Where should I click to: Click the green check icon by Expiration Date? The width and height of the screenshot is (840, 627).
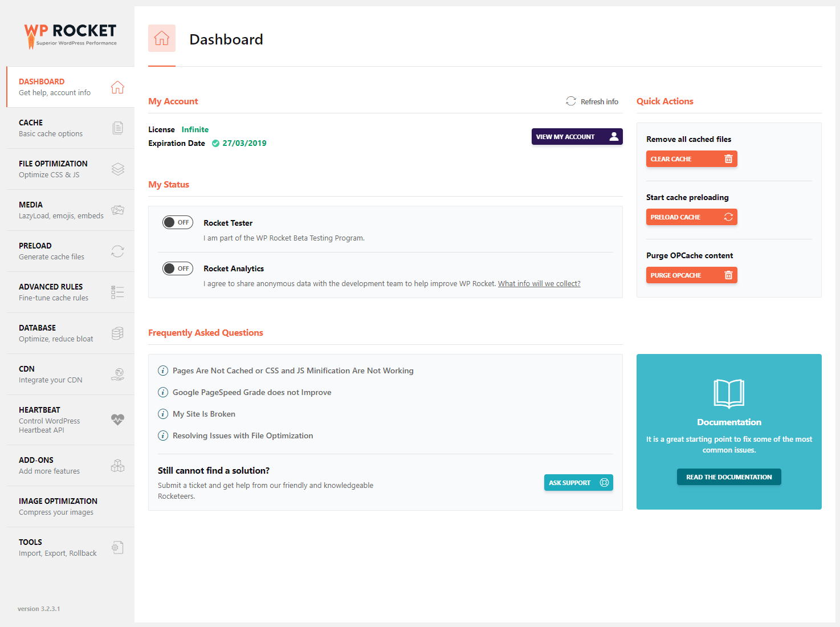pos(215,144)
